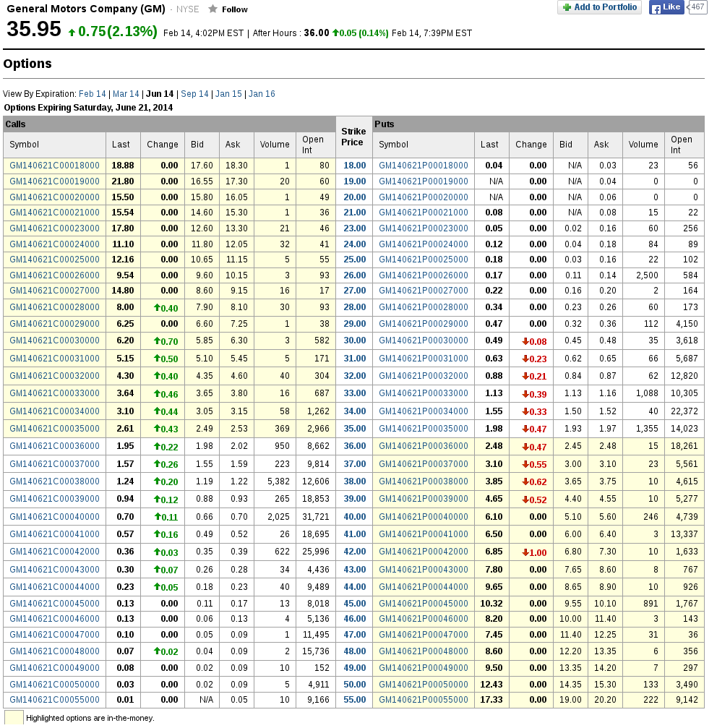The image size is (717, 728).
Task: Open call option GM140621C00036000
Action: click(x=54, y=446)
